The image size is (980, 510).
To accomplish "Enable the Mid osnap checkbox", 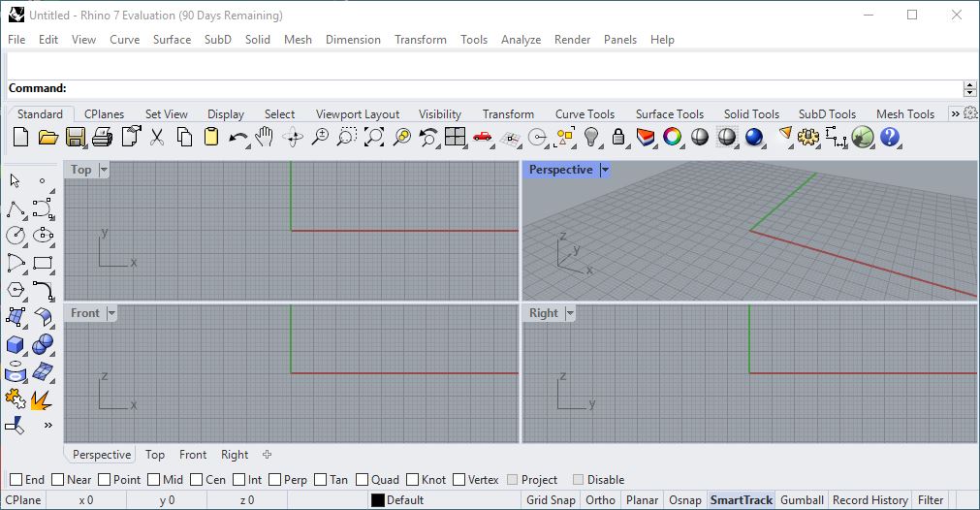I will (x=154, y=479).
